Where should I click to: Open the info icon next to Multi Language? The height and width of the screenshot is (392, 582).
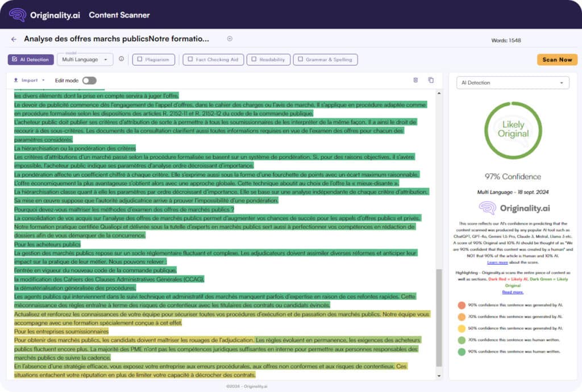click(122, 59)
